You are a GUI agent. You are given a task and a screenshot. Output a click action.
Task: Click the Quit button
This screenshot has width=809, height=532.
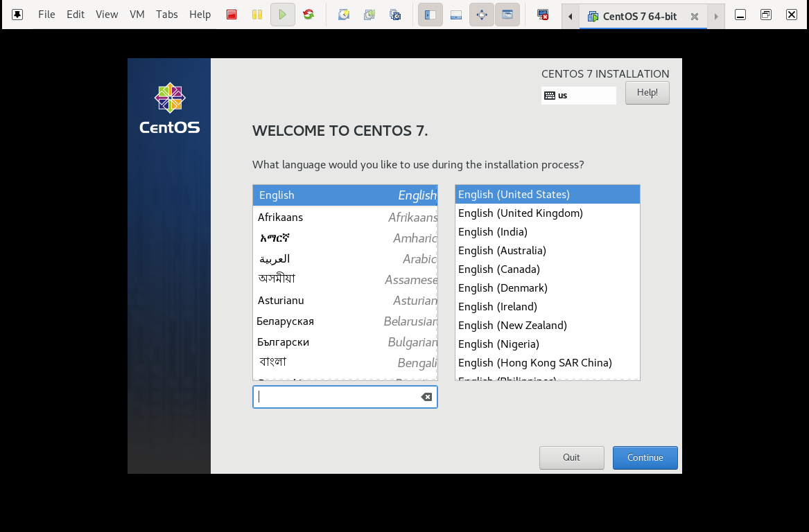click(x=572, y=458)
